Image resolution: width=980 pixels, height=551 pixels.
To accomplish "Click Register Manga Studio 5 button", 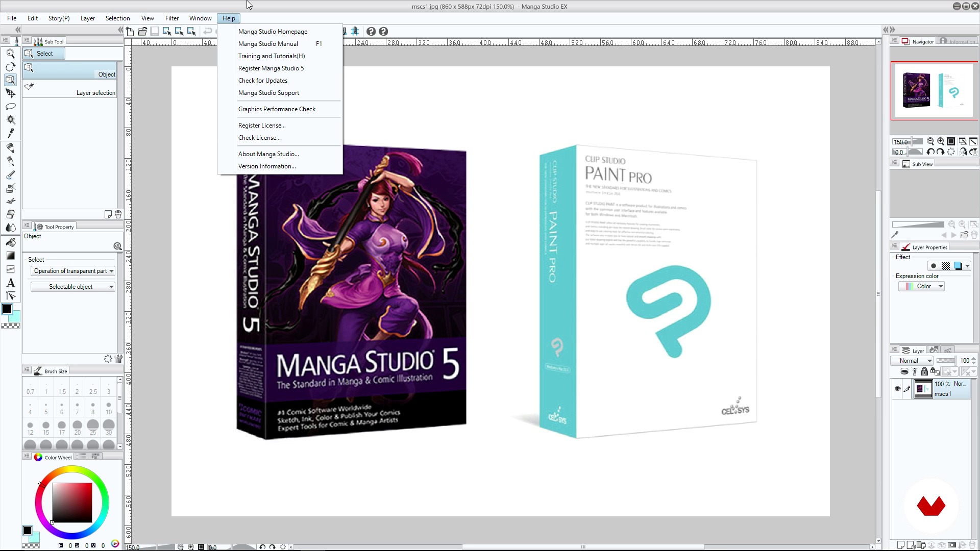I will [271, 68].
